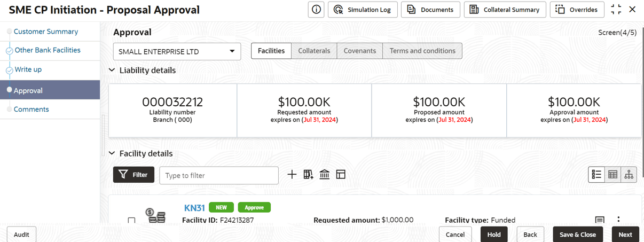Open the KN31 more options menu

click(618, 219)
